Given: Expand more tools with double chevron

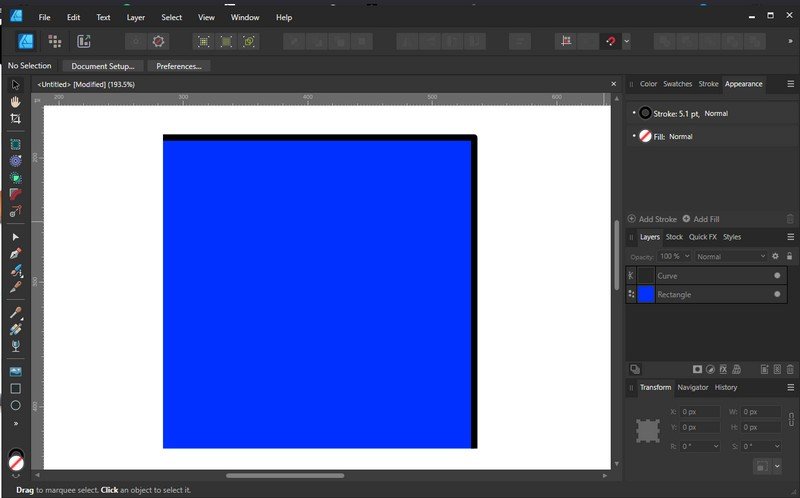Looking at the screenshot, I should point(15,423).
